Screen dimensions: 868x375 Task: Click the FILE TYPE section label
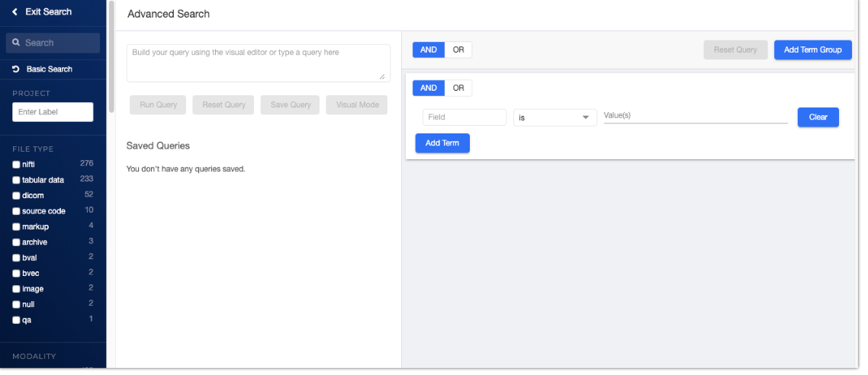[x=33, y=149]
